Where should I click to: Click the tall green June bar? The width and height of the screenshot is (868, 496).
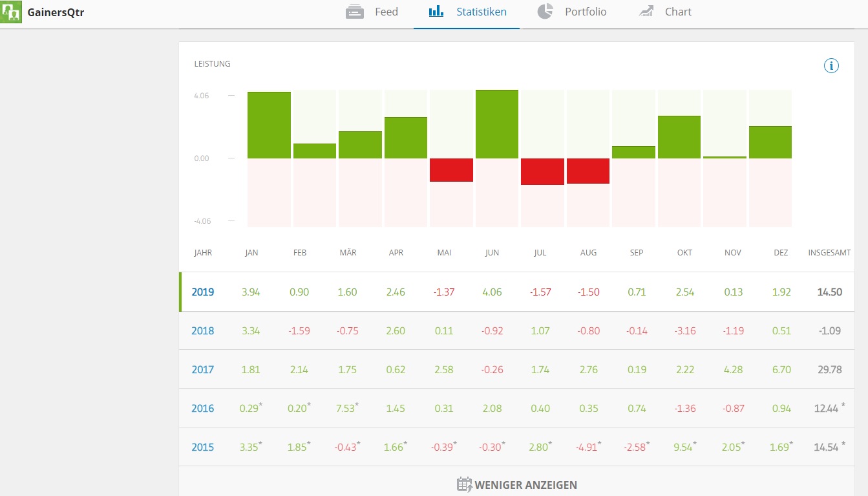pyautogui.click(x=497, y=124)
